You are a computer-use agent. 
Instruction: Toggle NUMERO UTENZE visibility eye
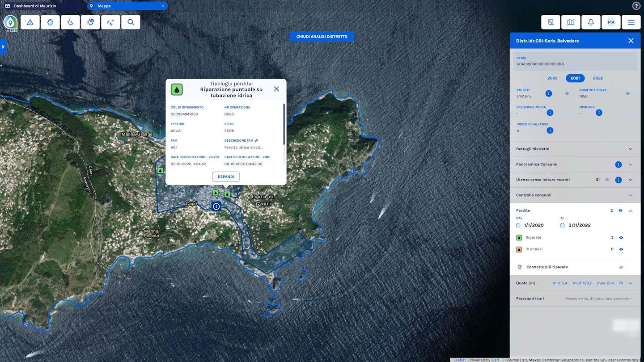point(628,93)
